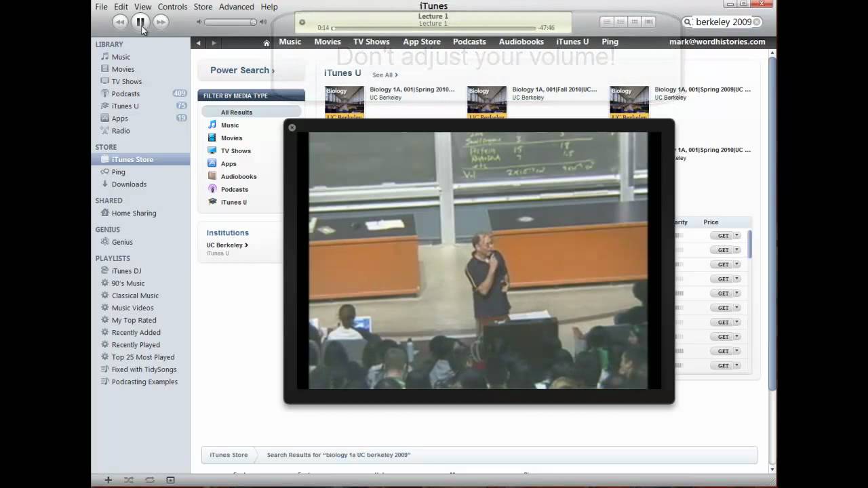
Task: Click the playback progress bar at 0:14
Action: pyautogui.click(x=433, y=28)
